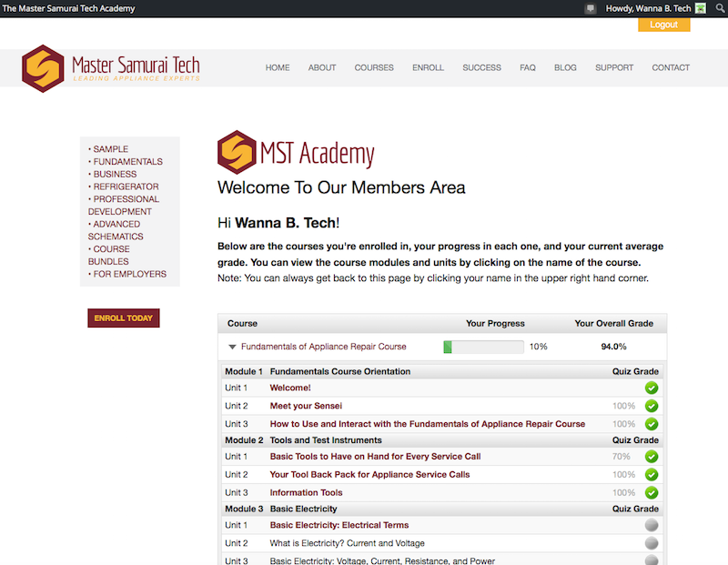Click the Module 2 Tools and Test Instruments header
The width and height of the screenshot is (728, 565).
pyautogui.click(x=441, y=440)
